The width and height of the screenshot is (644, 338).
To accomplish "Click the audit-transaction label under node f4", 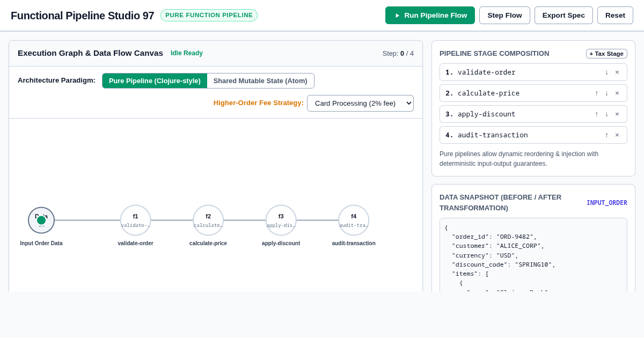I will pyautogui.click(x=354, y=244).
